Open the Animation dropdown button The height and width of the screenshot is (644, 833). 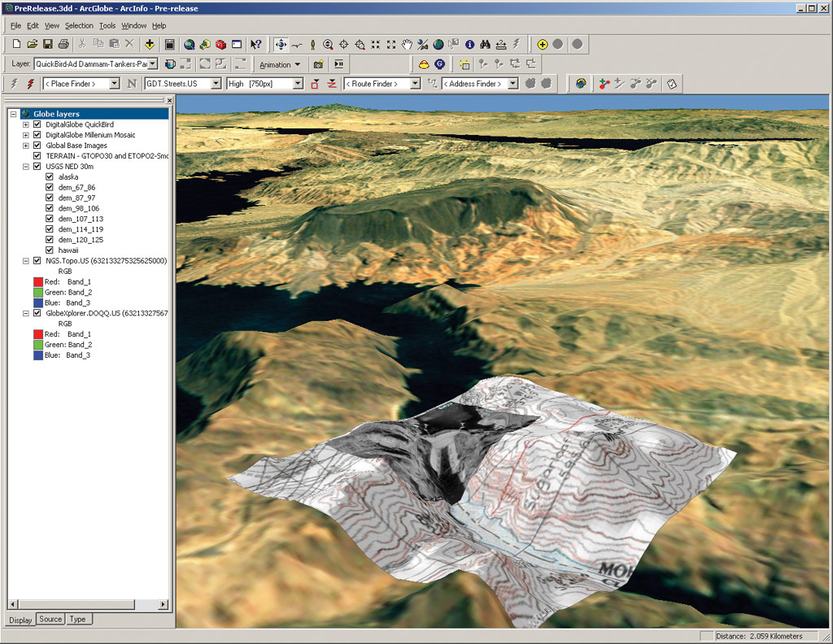point(280,64)
